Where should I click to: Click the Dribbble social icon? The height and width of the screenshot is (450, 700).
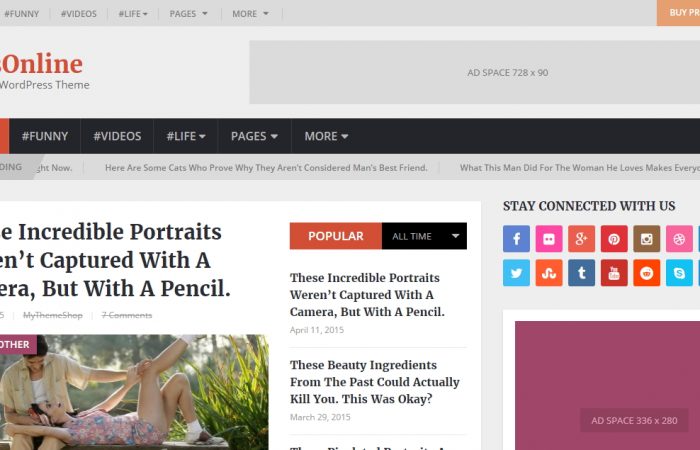(x=679, y=239)
